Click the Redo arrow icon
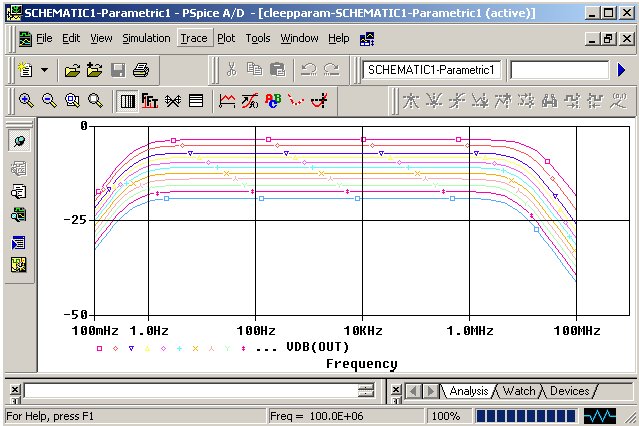The width and height of the screenshot is (639, 426). 331,69
